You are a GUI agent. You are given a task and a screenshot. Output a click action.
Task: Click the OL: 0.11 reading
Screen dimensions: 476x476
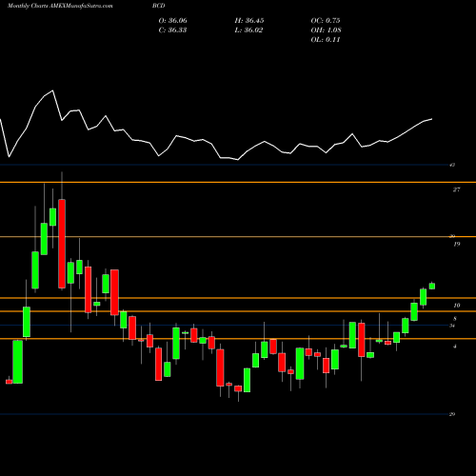point(326,40)
